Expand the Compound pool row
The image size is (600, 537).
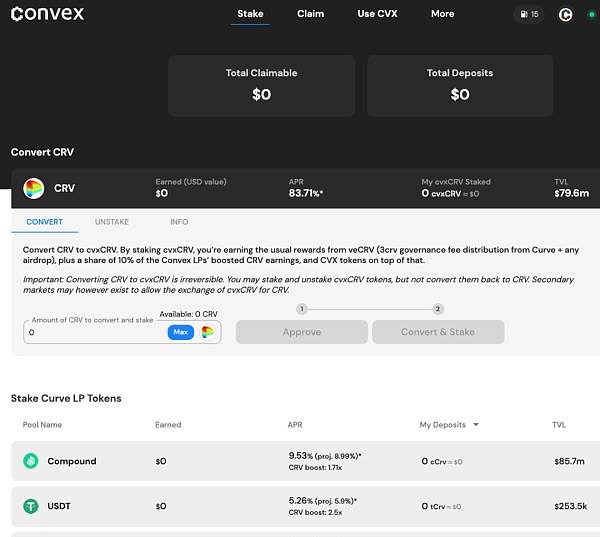[x=305, y=461]
